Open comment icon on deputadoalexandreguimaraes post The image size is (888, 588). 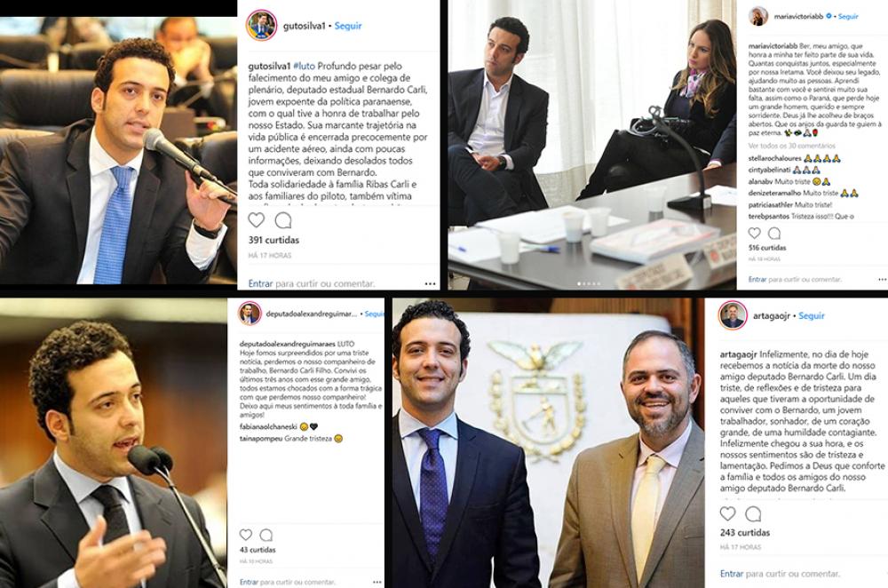pos(266,535)
